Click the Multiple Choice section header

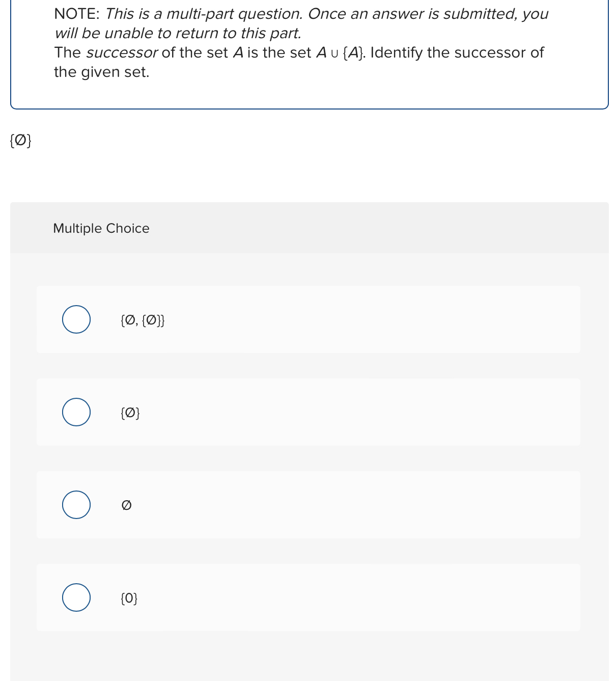pos(101,228)
